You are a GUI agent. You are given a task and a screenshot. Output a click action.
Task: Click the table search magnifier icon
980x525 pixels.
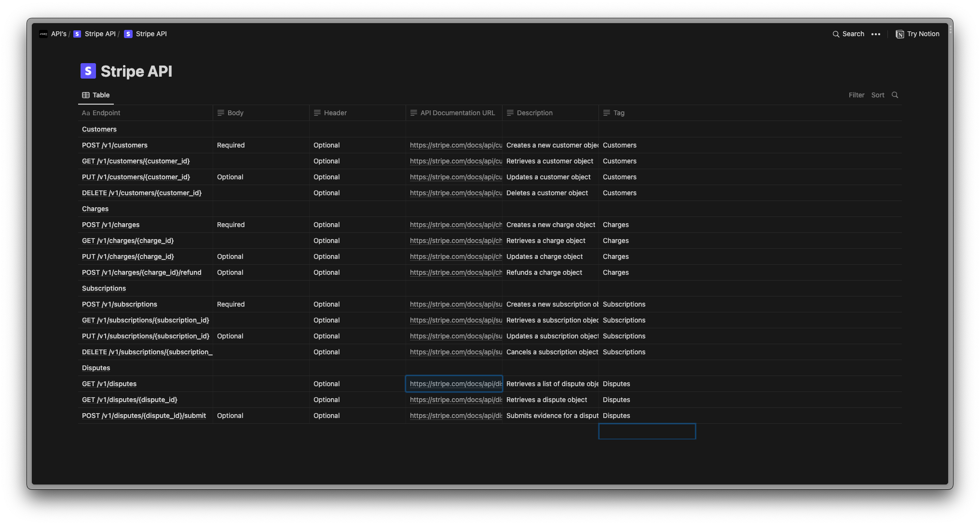(895, 95)
